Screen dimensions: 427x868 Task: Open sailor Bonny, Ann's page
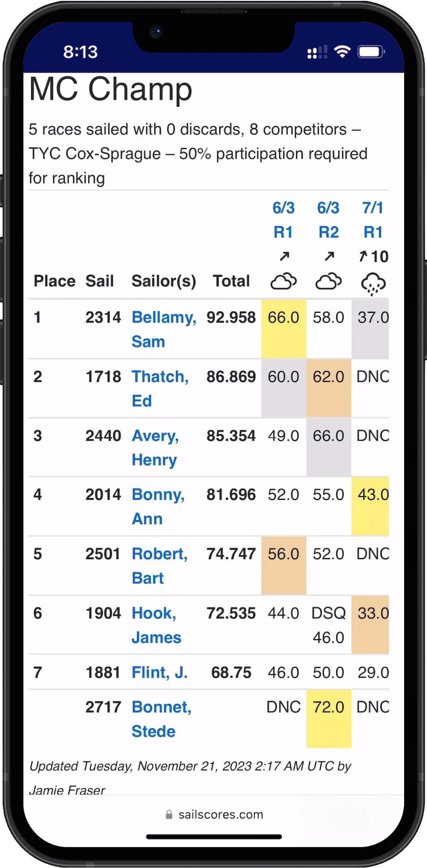click(158, 506)
